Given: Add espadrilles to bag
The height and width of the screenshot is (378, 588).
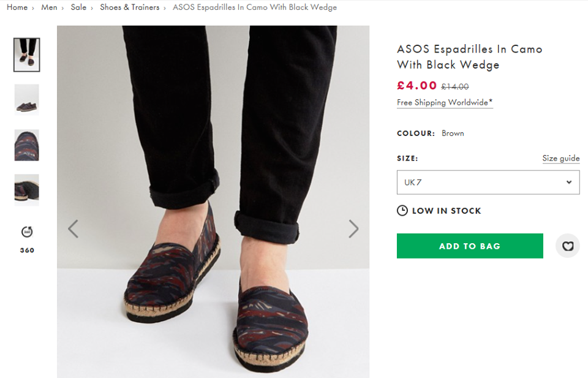Looking at the screenshot, I should (x=470, y=246).
